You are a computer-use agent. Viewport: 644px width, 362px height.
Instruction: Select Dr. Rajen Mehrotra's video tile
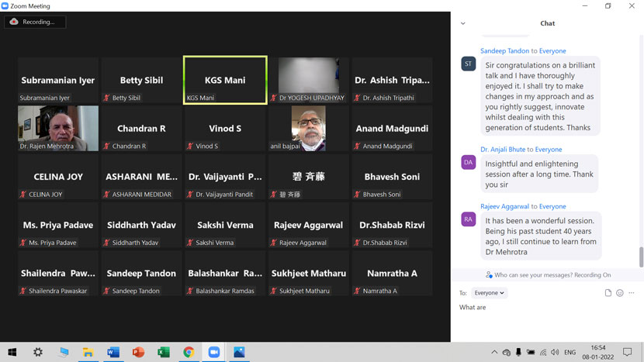coord(58,128)
